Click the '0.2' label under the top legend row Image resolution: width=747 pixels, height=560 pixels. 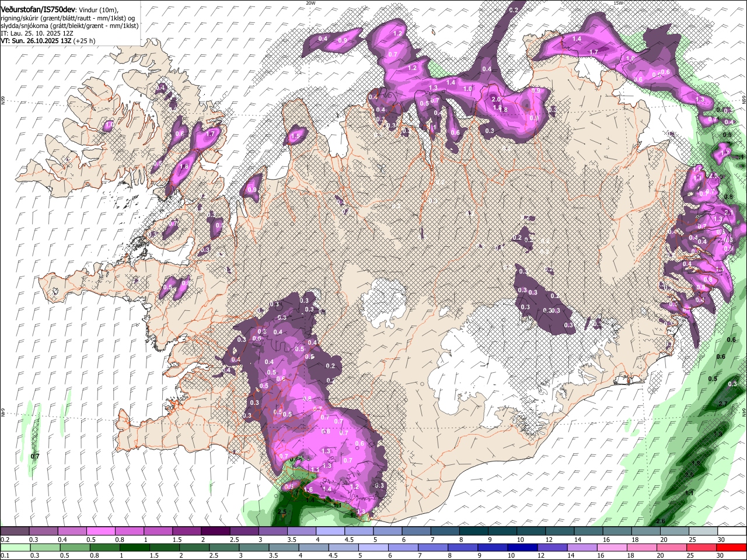point(5,540)
